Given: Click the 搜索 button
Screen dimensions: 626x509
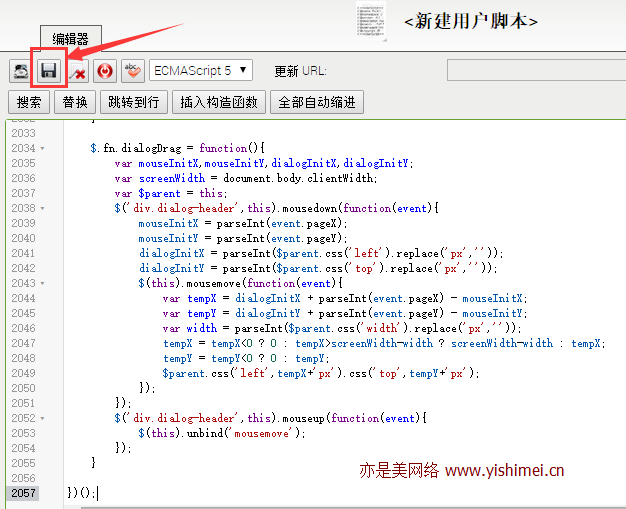Looking at the screenshot, I should (29, 102).
